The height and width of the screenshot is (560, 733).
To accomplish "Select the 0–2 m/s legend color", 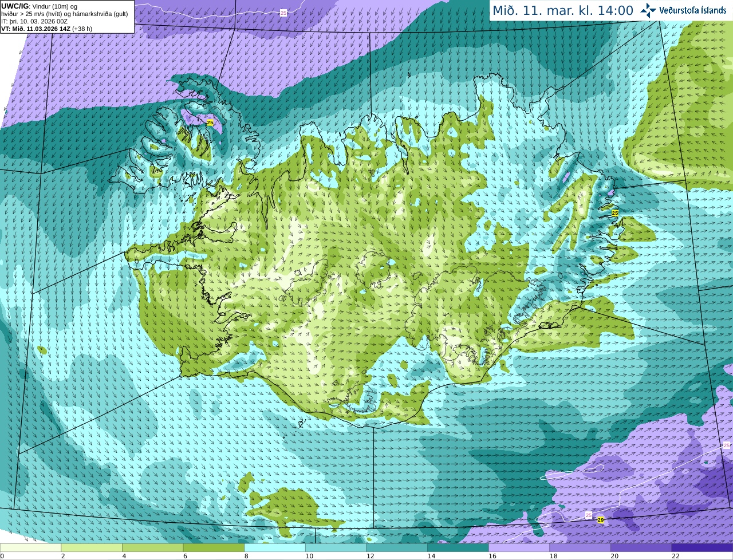I will pyautogui.click(x=30, y=547).
